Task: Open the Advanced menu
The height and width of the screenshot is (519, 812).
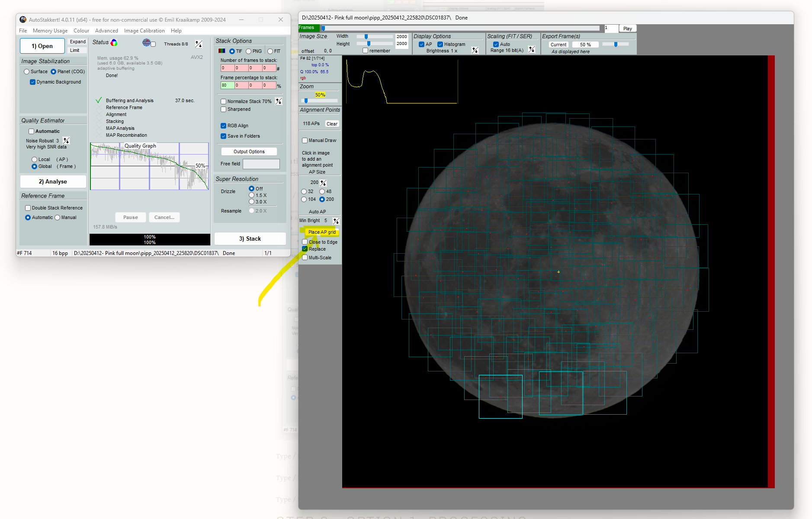Action: click(106, 30)
